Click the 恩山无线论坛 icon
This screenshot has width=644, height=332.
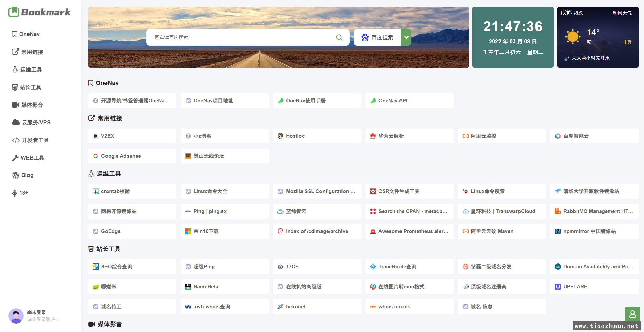(188, 156)
